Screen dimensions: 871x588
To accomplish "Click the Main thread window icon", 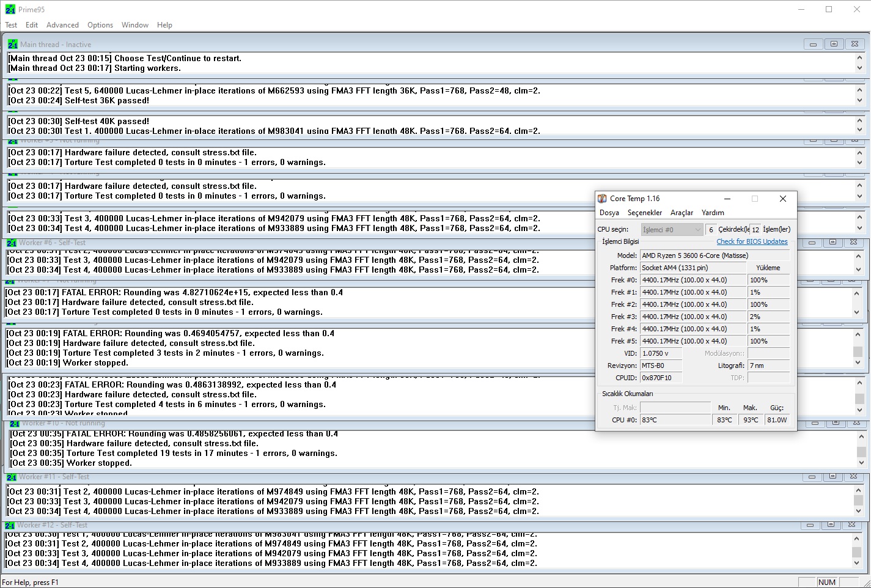I will pos(13,45).
